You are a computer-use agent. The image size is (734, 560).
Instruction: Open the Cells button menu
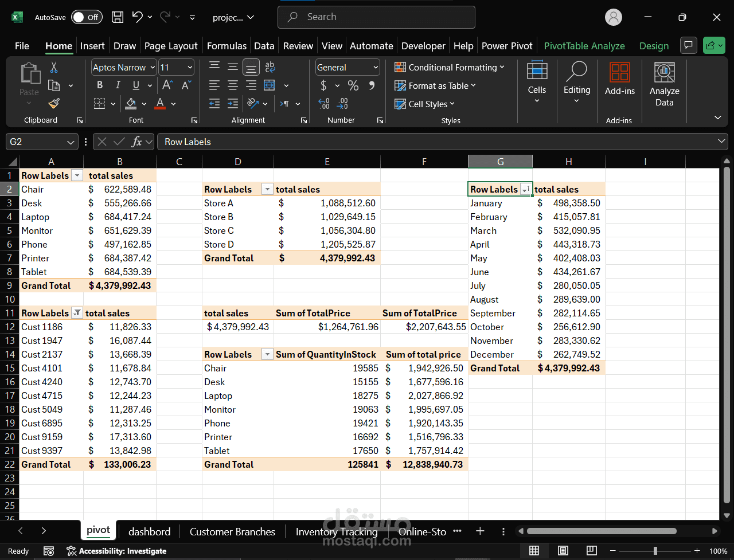coord(537,83)
